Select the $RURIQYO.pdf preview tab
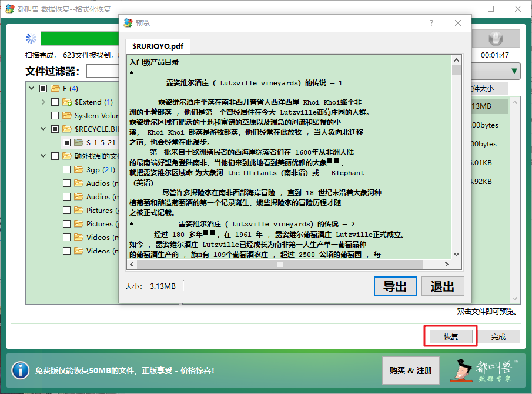This screenshot has width=532, height=394. tap(158, 46)
